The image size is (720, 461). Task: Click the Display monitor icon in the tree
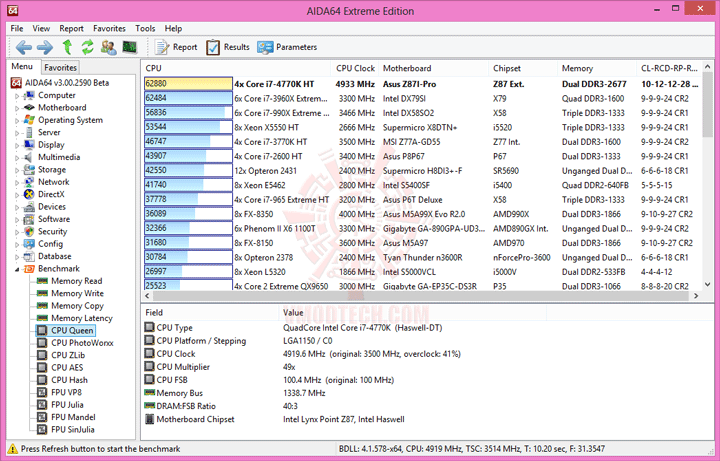(29, 145)
